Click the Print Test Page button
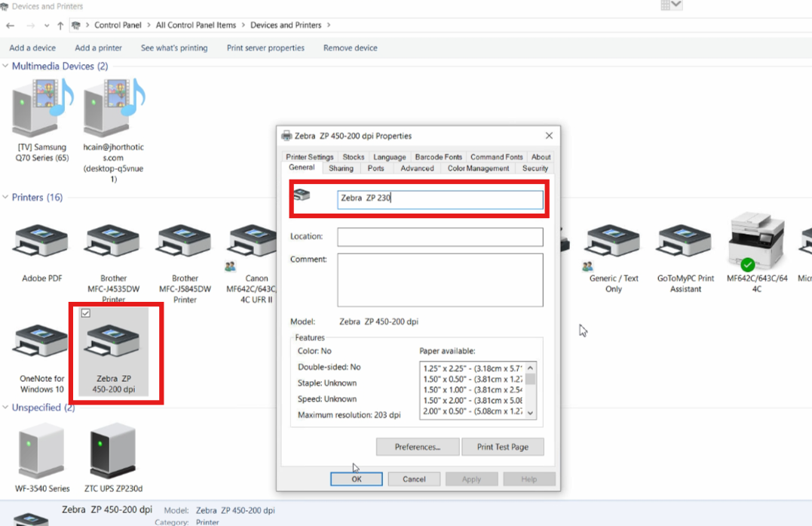This screenshot has height=526, width=812. [502, 447]
